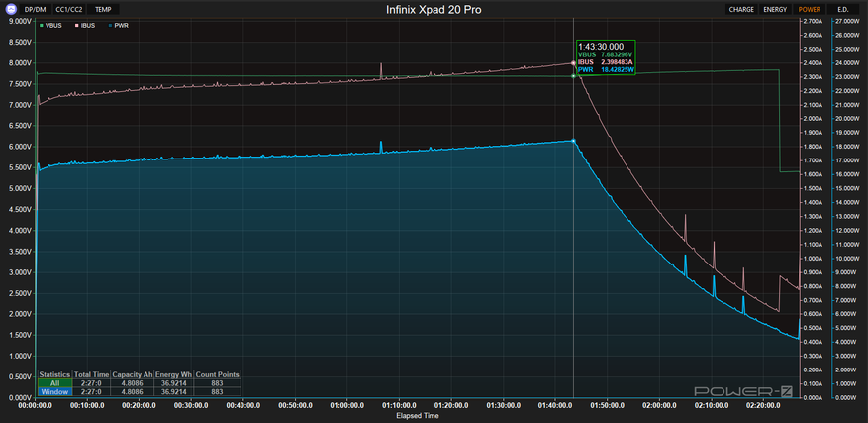Click the Window statistics row label
This screenshot has width=868, height=423.
click(x=54, y=392)
